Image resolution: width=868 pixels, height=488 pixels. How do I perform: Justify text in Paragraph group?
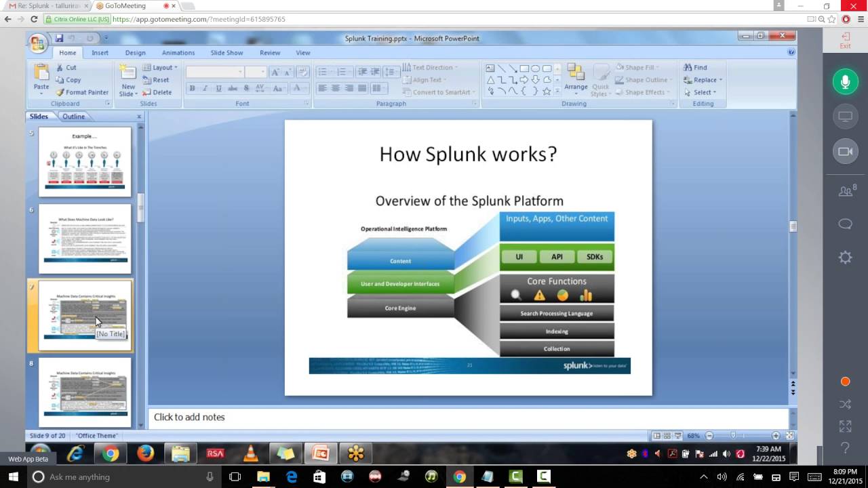click(x=362, y=88)
